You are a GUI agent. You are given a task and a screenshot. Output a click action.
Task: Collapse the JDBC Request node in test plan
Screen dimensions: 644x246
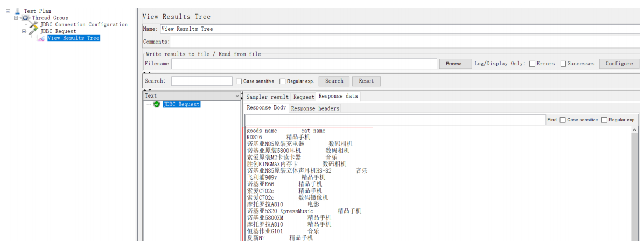(x=24, y=31)
